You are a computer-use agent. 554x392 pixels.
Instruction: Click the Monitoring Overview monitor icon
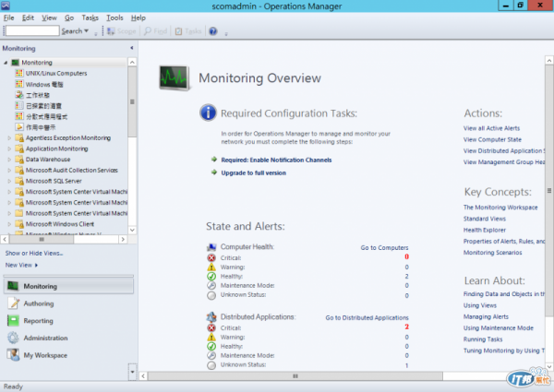tap(174, 78)
